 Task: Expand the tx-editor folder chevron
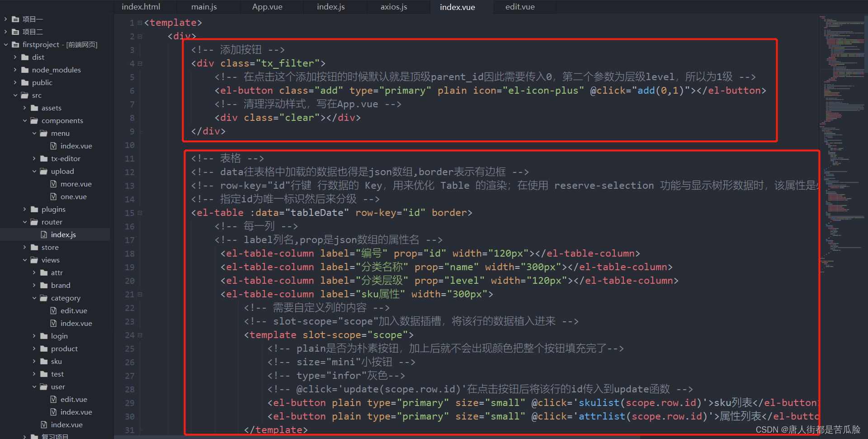coord(34,158)
